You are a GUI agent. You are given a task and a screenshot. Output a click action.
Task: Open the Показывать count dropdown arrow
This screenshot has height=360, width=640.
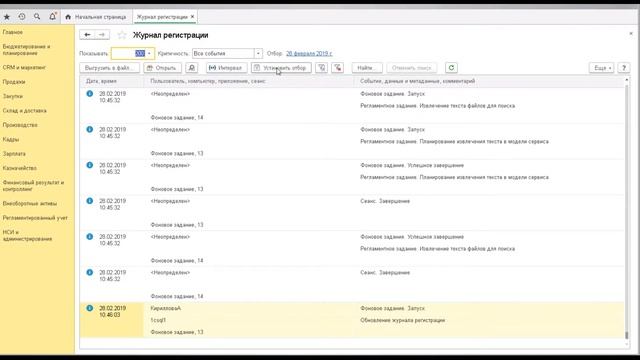[x=150, y=53]
